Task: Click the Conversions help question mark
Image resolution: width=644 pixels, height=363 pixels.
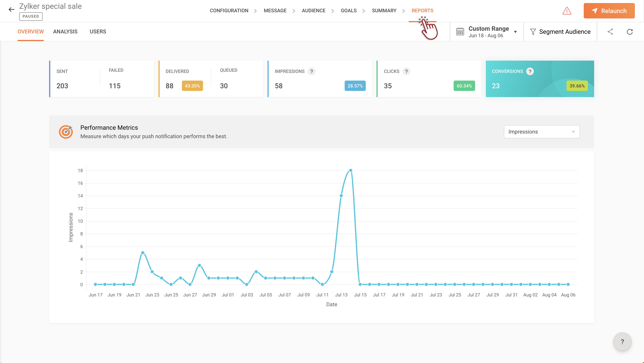Action: pyautogui.click(x=530, y=72)
